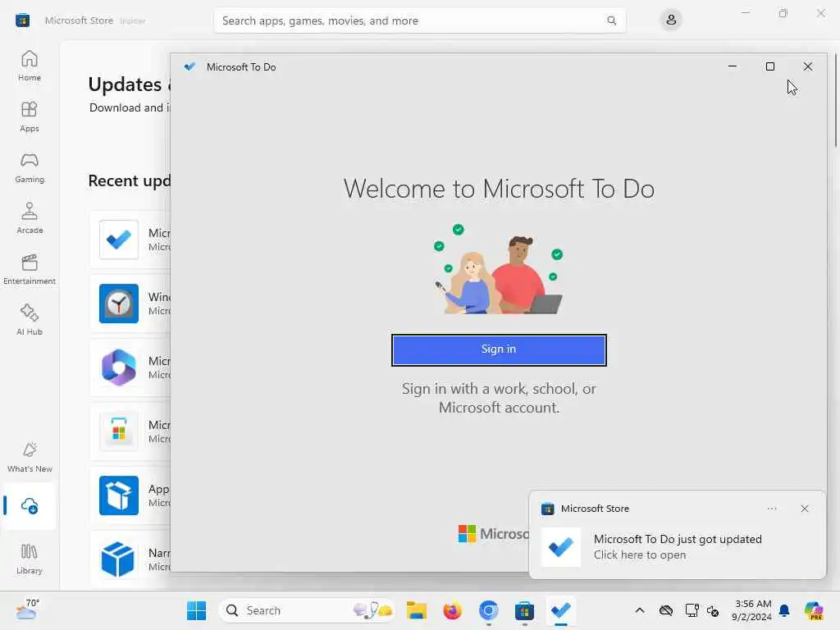Open Chromium browser from taskbar

489,610
